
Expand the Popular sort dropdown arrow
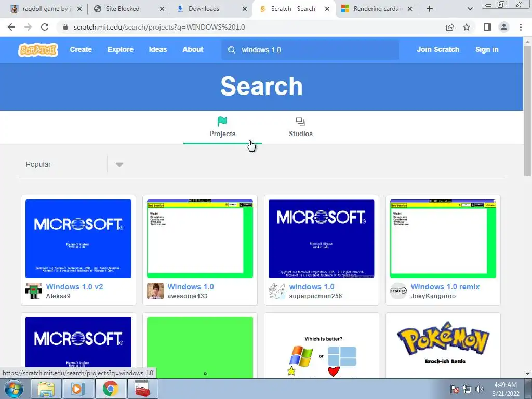tap(119, 165)
